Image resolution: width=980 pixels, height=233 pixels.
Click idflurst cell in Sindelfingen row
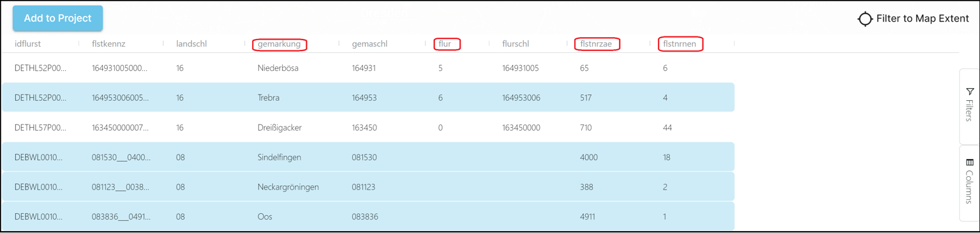pos(38,157)
